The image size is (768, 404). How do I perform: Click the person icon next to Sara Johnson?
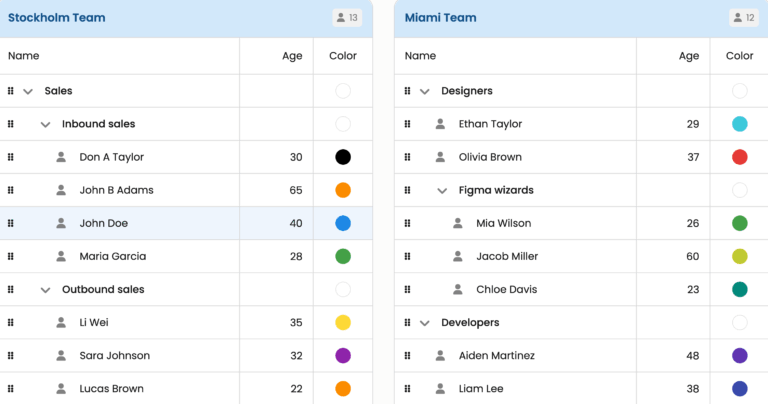pos(61,355)
